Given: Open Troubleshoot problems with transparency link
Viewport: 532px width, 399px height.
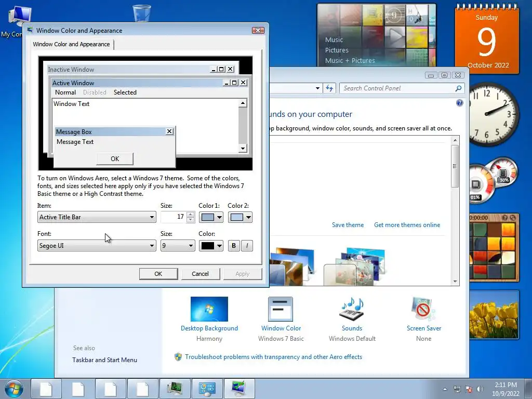Looking at the screenshot, I should pyautogui.click(x=273, y=357).
